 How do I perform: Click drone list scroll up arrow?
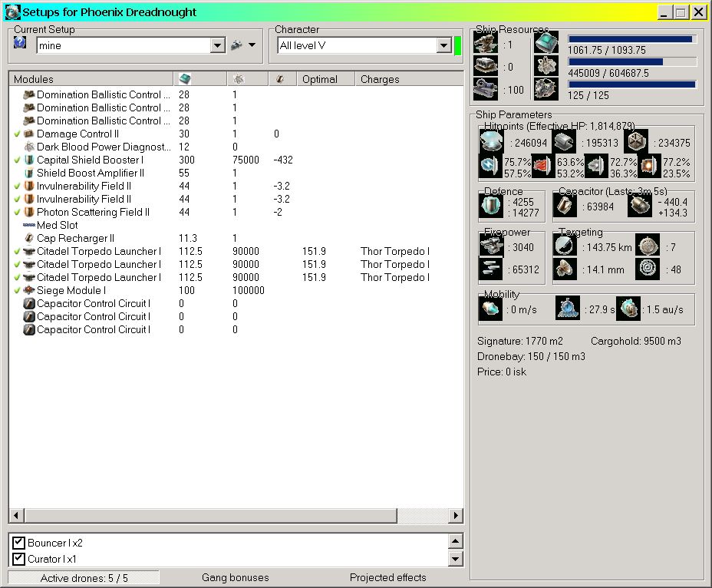point(456,541)
